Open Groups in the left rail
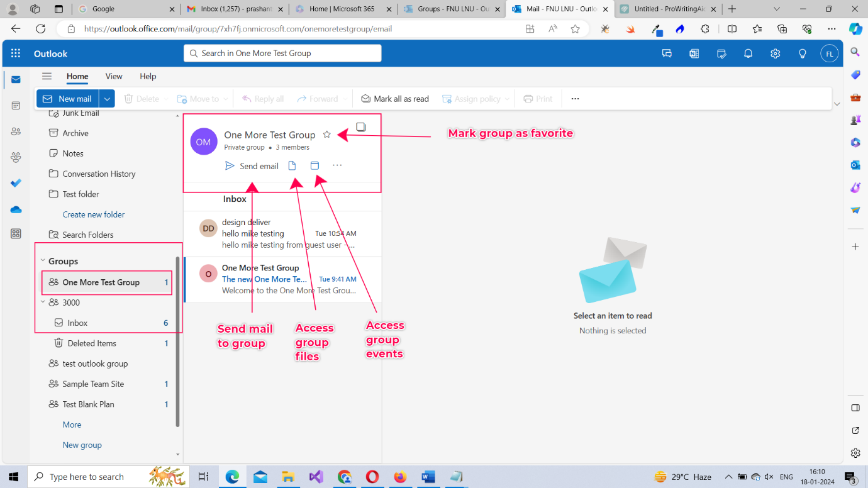Viewport: 868px width, 488px height. pyautogui.click(x=16, y=157)
